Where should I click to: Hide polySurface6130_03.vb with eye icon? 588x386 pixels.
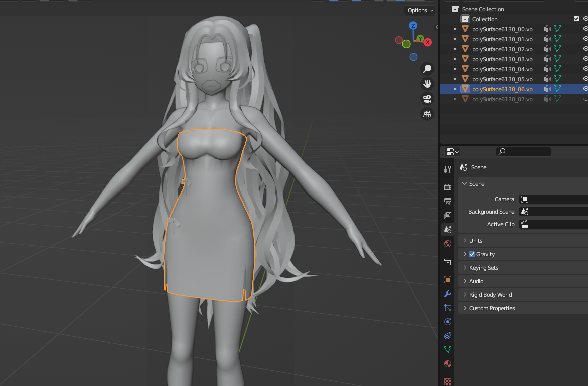click(585, 59)
